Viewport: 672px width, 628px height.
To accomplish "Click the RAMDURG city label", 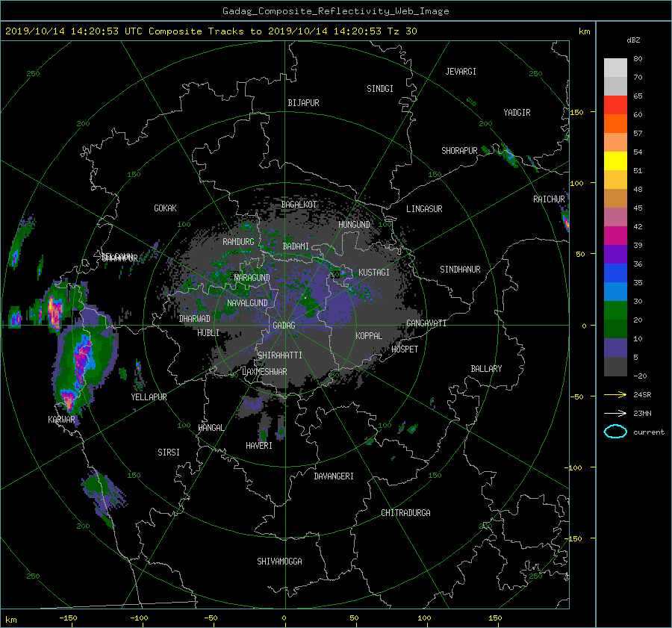I will coord(238,242).
